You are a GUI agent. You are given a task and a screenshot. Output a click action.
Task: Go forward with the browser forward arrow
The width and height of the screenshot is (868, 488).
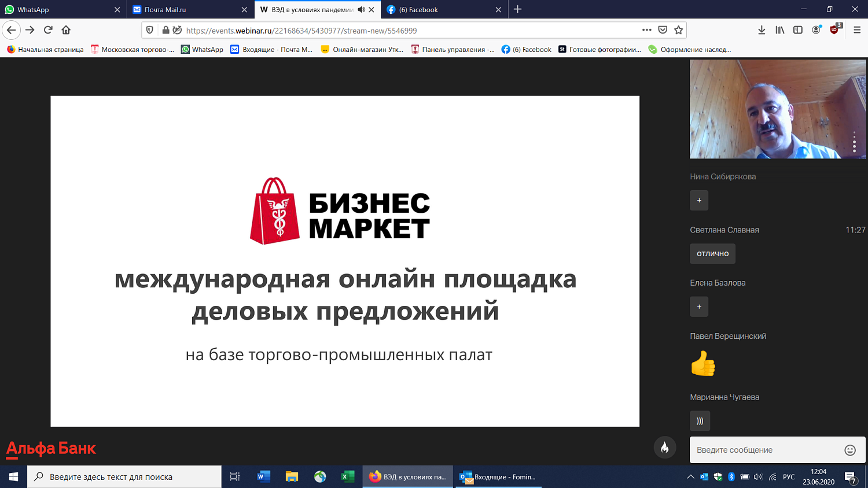point(30,30)
